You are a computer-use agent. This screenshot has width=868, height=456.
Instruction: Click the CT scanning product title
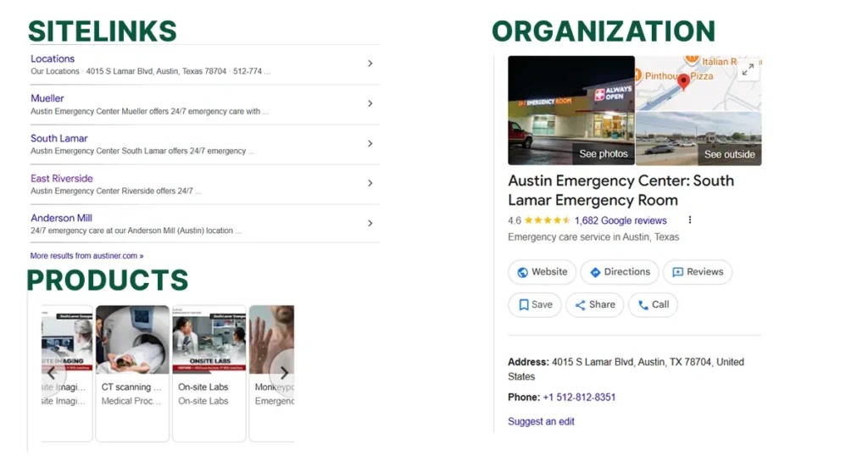[x=131, y=386]
